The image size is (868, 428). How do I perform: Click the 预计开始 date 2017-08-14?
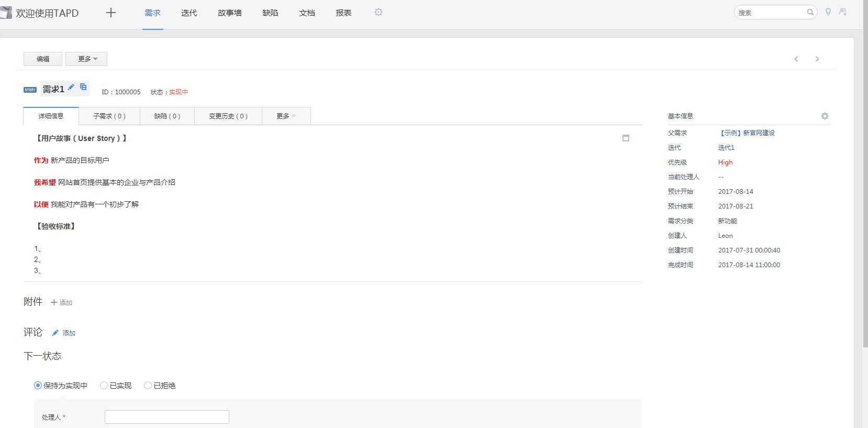[x=736, y=192]
